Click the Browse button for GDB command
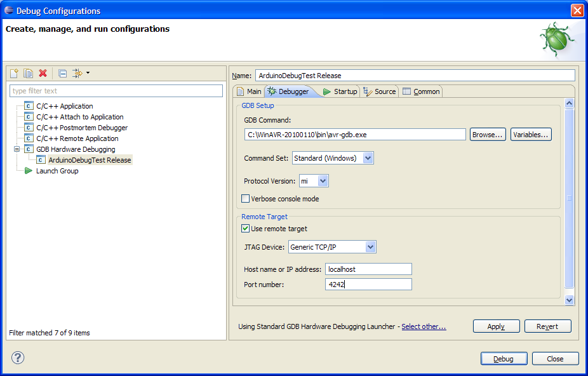 [488, 135]
